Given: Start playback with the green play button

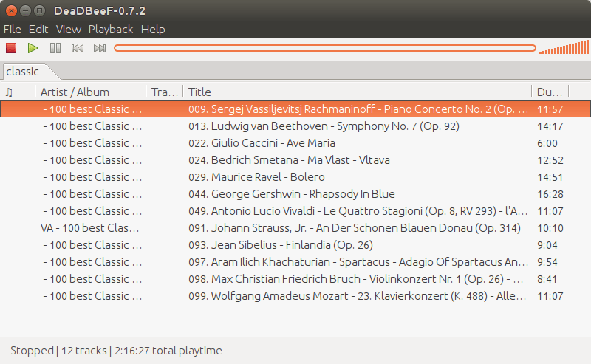Looking at the screenshot, I should tap(33, 48).
